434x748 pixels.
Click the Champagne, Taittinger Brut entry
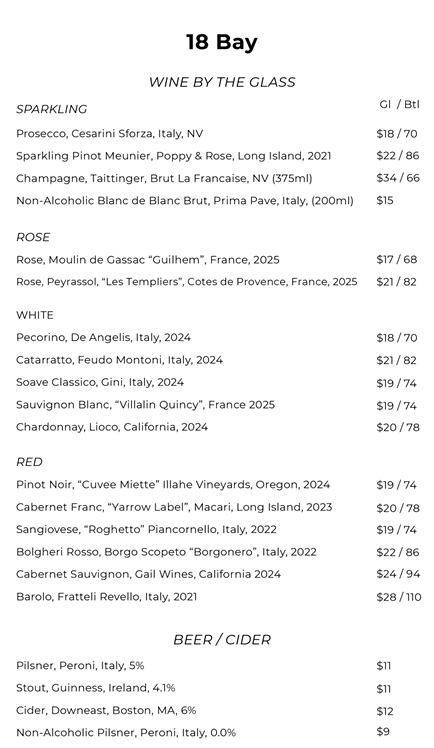[165, 178]
